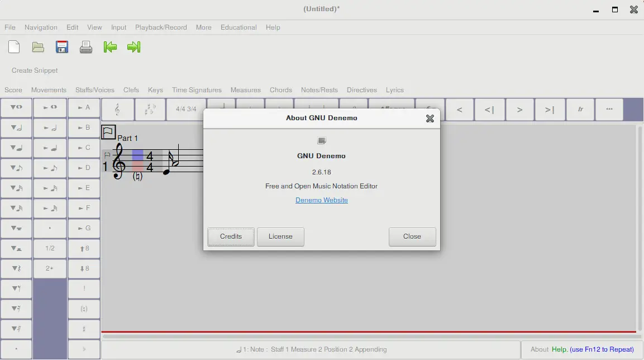Open the File menu
This screenshot has height=360, width=644.
tap(10, 27)
